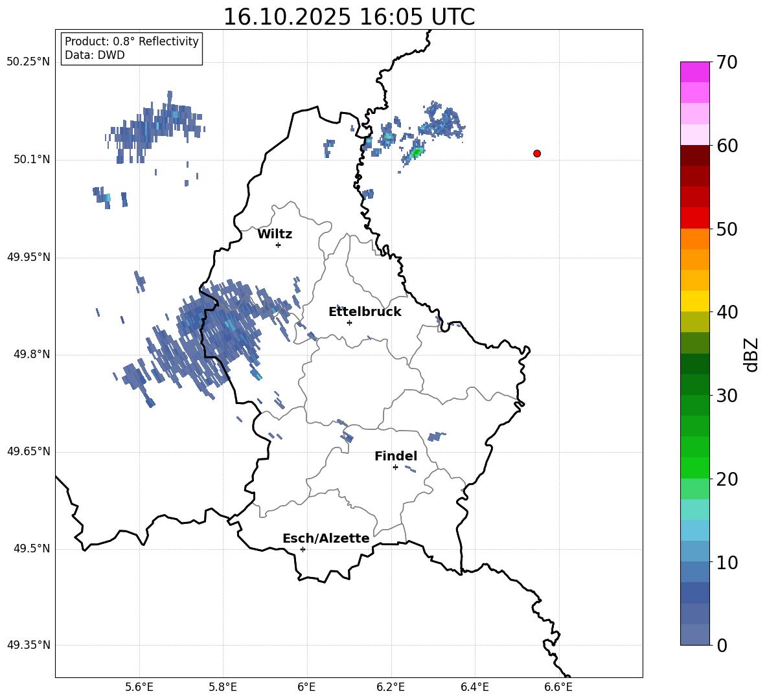The width and height of the screenshot is (767, 700).
Task: Click the 6.2°E longitude label
Action: tap(391, 687)
